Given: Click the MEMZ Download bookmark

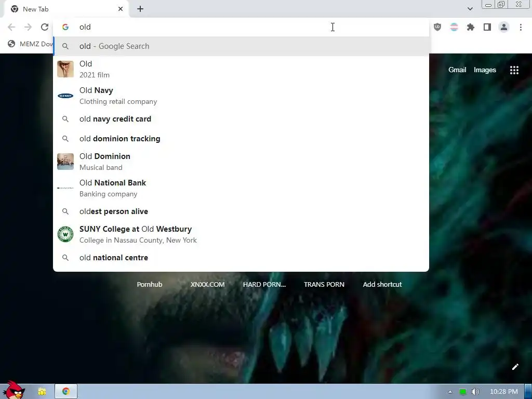Looking at the screenshot, I should click(31, 44).
